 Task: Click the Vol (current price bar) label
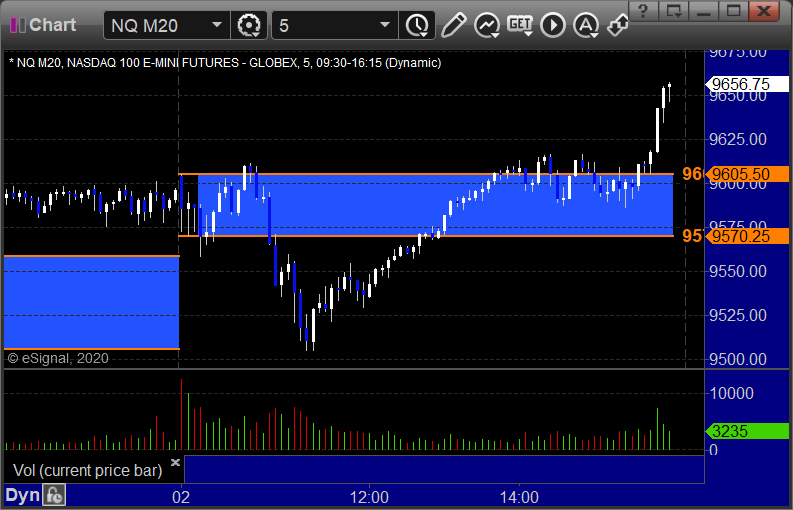87,471
